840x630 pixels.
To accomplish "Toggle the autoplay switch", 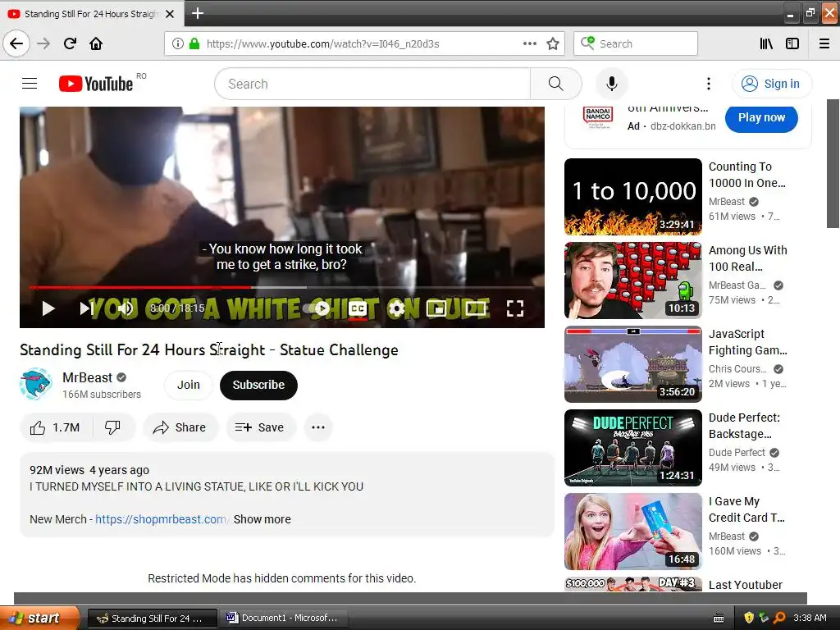I will click(317, 308).
